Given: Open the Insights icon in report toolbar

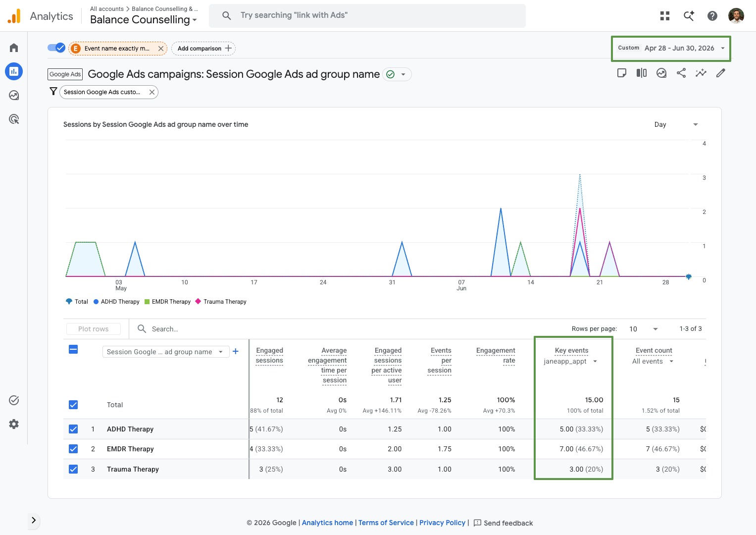Looking at the screenshot, I should (x=661, y=73).
